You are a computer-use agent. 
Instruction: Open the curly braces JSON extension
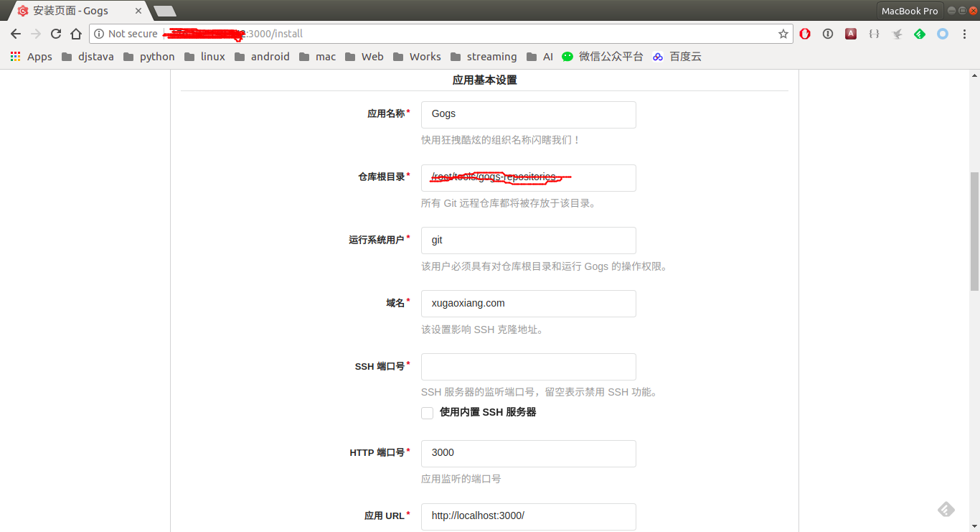(874, 34)
